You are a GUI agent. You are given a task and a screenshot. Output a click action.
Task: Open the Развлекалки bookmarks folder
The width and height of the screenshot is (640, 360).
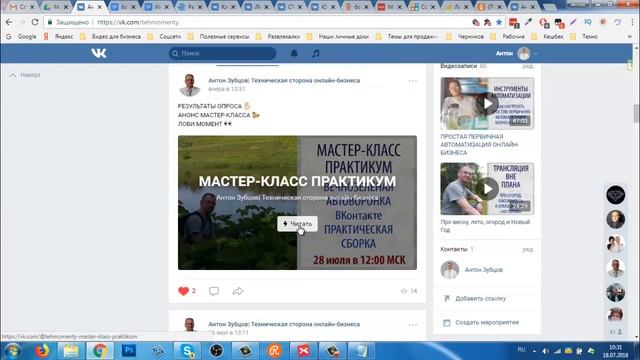pos(278,36)
